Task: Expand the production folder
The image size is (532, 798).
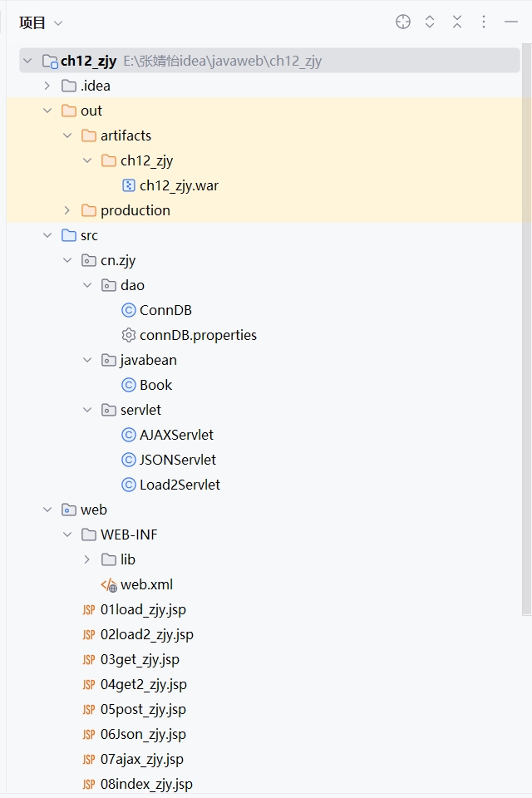Action: 67,210
